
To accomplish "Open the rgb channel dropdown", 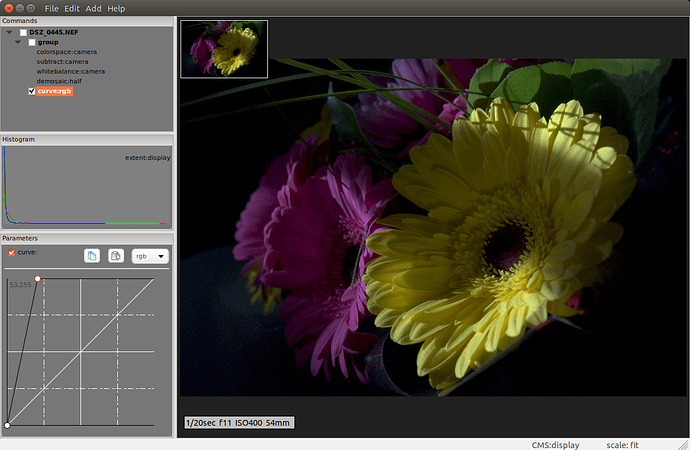I will coord(149,256).
